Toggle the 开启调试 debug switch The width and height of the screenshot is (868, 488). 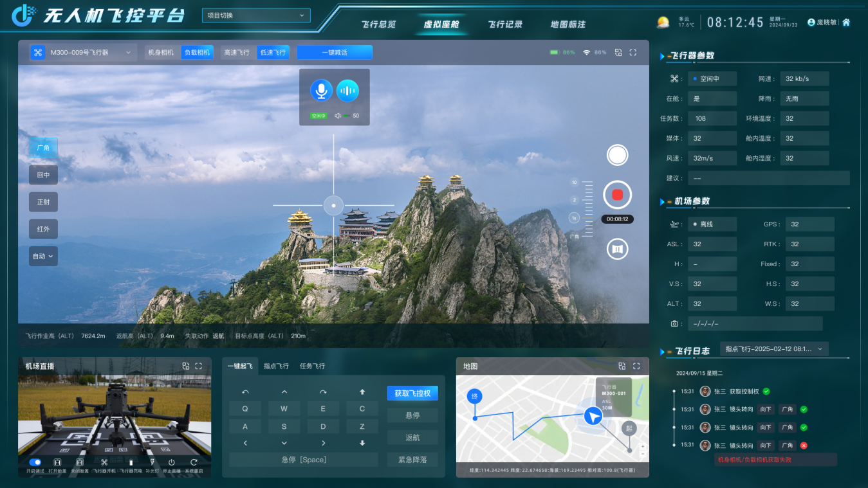[36, 462]
